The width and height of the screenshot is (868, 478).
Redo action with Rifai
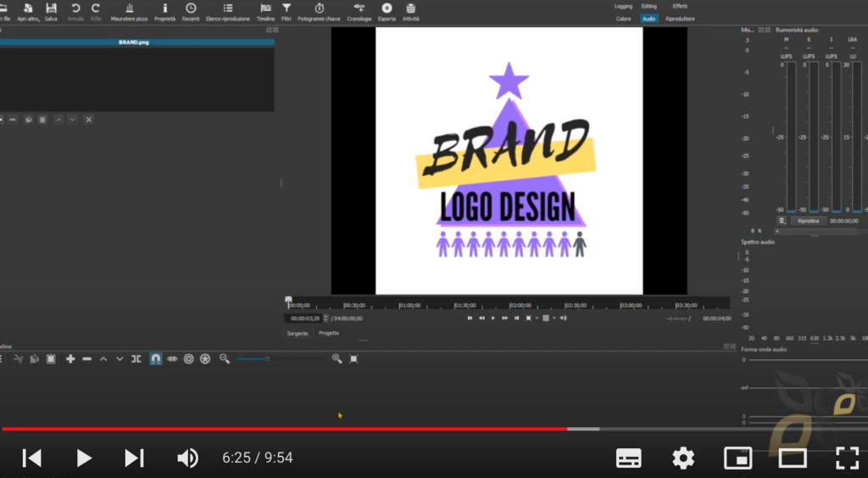[x=96, y=12]
